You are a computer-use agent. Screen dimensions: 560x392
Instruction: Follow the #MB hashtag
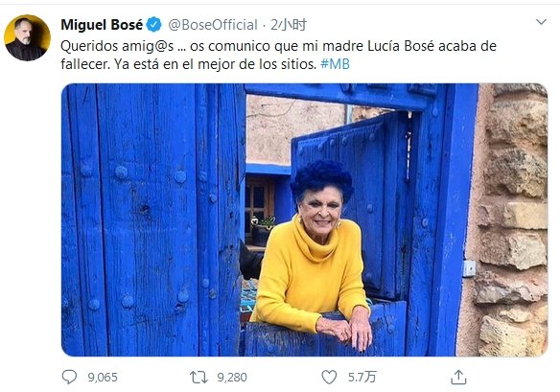[335, 64]
